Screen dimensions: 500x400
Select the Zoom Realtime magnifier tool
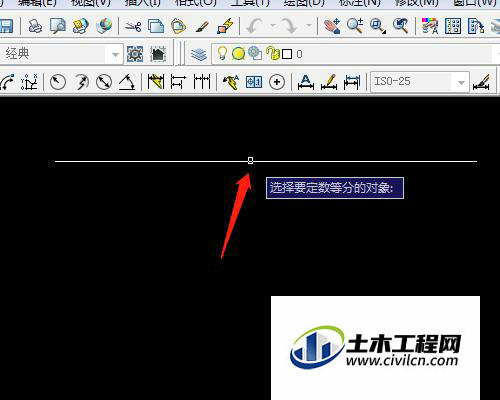coord(355,26)
